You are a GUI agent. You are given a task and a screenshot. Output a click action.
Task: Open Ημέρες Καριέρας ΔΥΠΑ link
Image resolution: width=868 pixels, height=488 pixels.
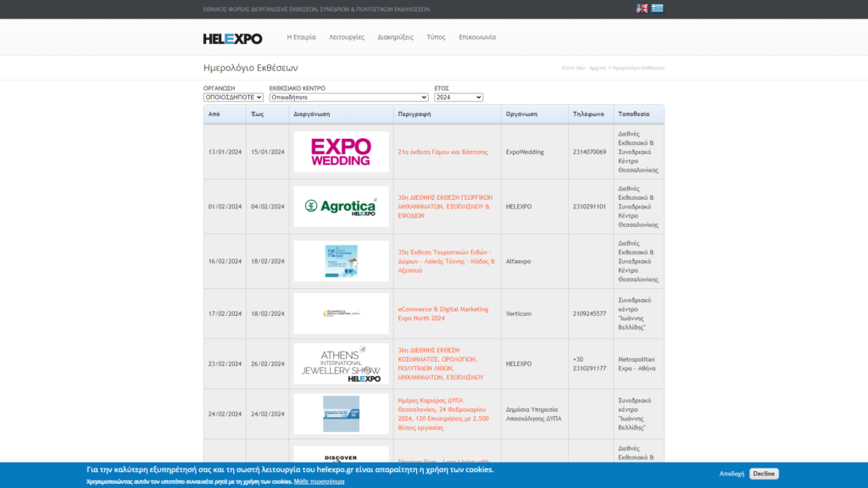pyautogui.click(x=442, y=413)
